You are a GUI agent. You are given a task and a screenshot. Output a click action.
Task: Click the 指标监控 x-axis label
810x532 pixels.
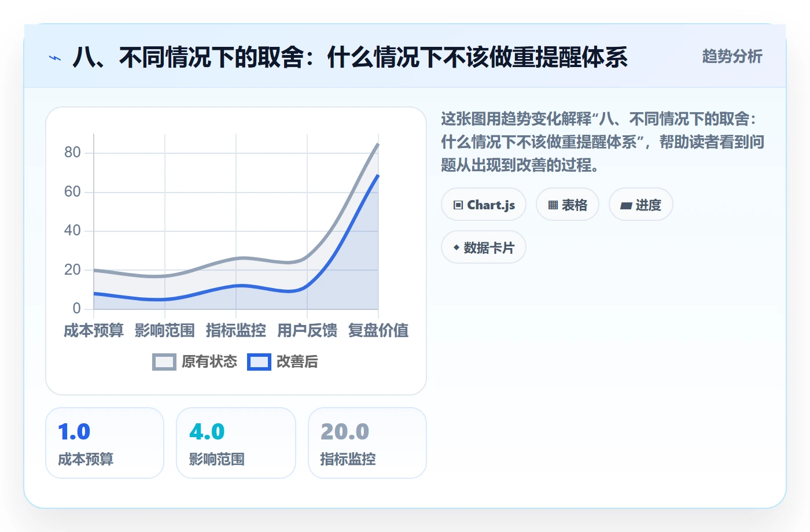point(236,331)
